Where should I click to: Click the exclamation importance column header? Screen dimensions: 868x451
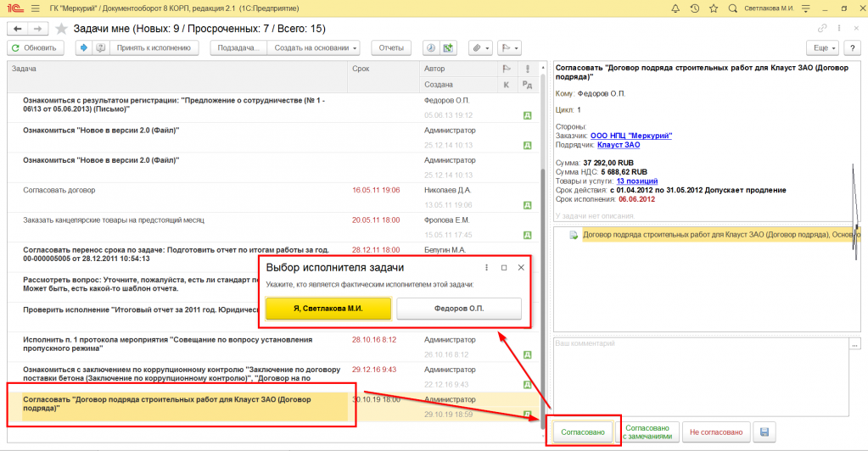(527, 69)
